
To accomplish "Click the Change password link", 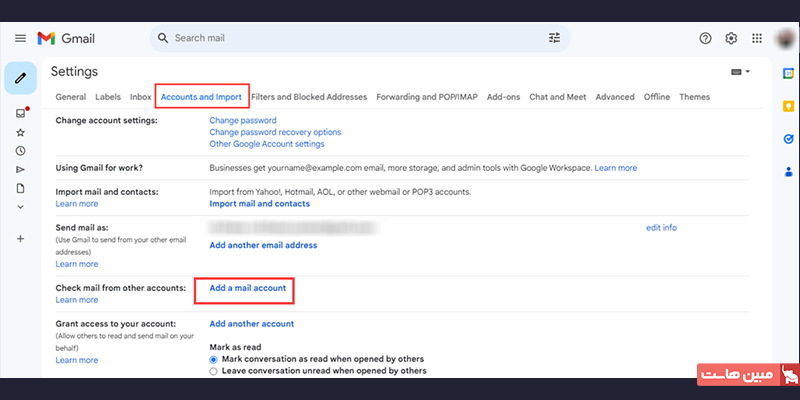I will click(x=243, y=120).
